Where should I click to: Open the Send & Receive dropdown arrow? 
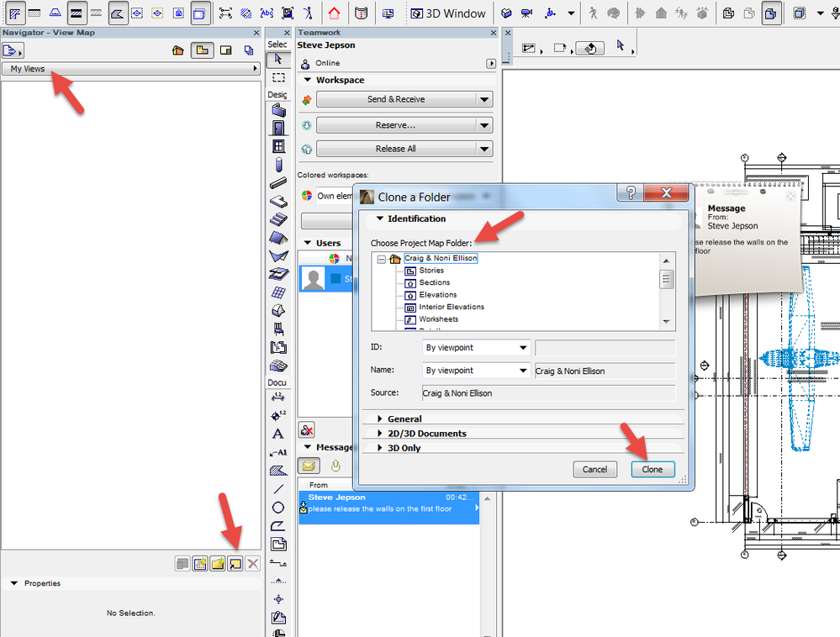pos(484,99)
